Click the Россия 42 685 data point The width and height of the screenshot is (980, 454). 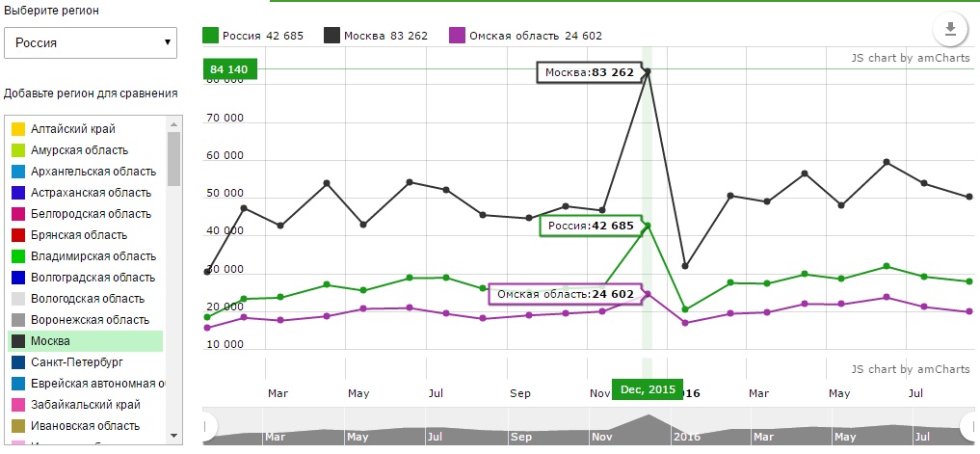[x=648, y=226]
